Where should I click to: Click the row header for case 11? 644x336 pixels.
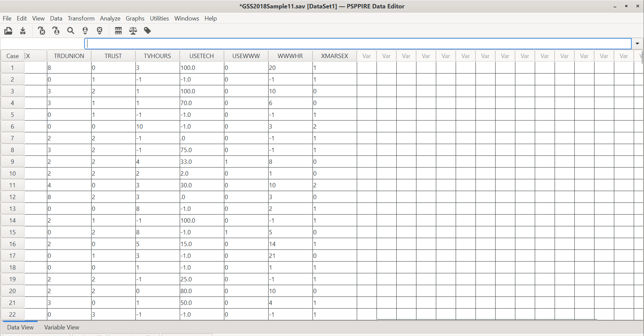click(x=13, y=185)
